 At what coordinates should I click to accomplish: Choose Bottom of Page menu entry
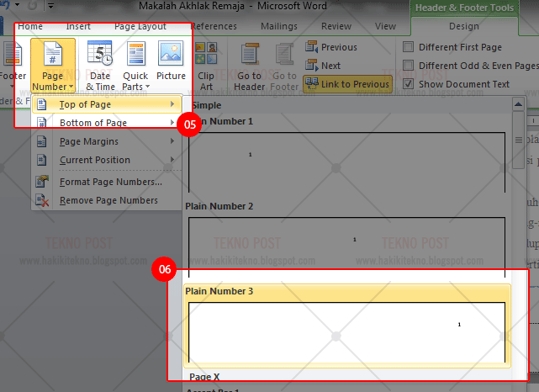[x=107, y=123]
